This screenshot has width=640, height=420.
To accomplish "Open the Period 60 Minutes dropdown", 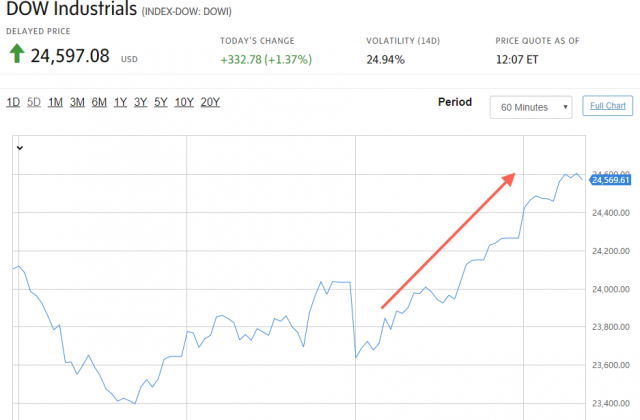I will 531,106.
